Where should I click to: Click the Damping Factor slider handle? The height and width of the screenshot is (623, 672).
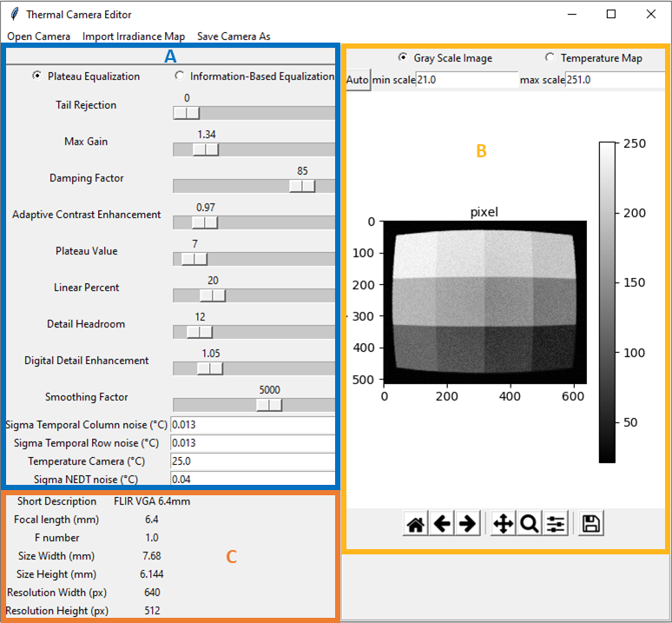point(302,186)
